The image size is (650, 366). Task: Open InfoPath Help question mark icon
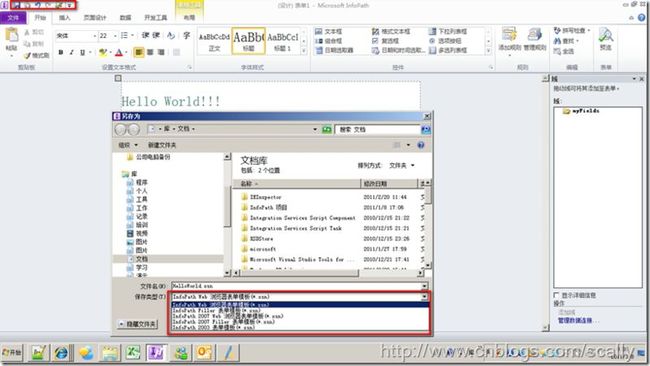tap(642, 17)
